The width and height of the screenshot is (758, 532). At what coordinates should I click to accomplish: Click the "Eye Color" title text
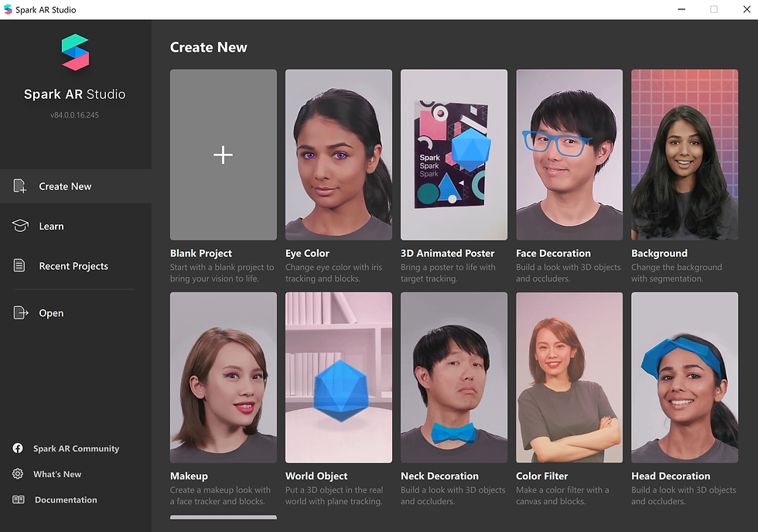(307, 253)
